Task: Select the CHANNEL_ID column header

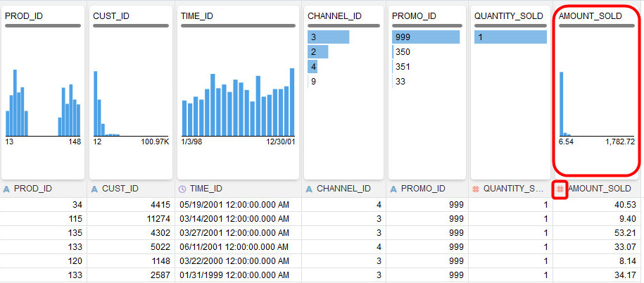Action: coord(343,189)
